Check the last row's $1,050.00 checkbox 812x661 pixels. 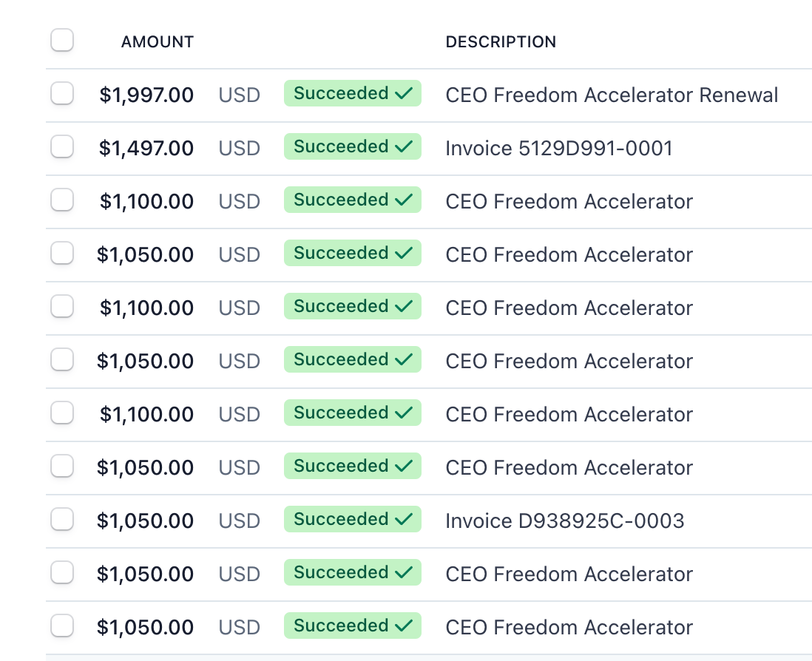point(62,626)
